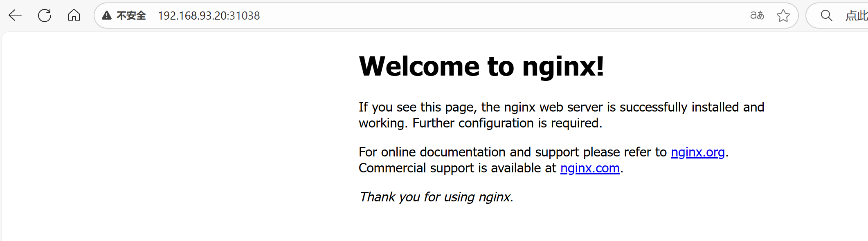The image size is (868, 241).
Task: Reload the page with the refresh icon
Action: point(45,16)
